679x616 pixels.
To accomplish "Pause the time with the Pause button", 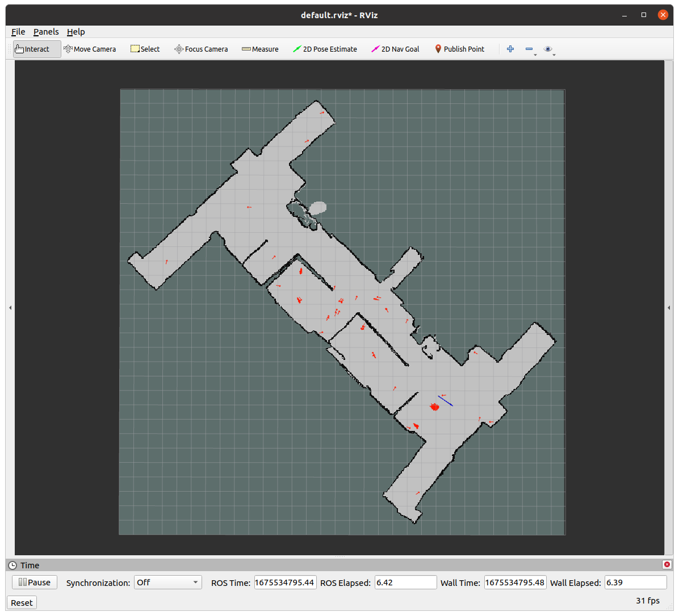I will pos(35,582).
